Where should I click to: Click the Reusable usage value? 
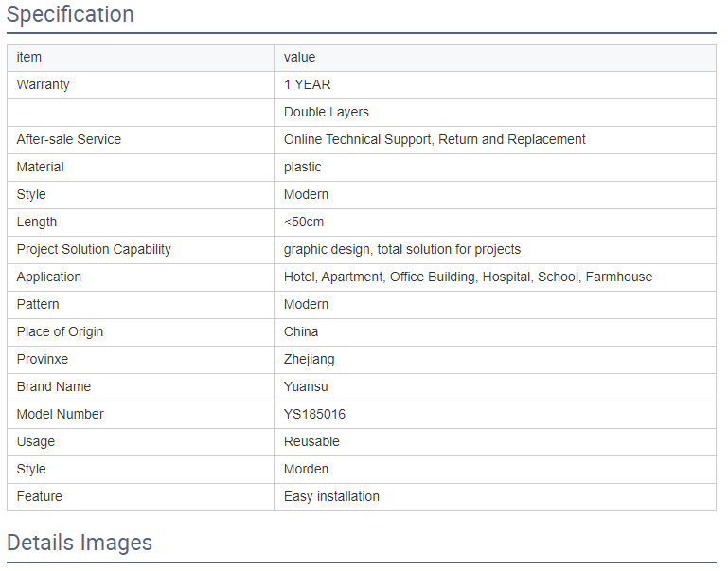(311, 441)
